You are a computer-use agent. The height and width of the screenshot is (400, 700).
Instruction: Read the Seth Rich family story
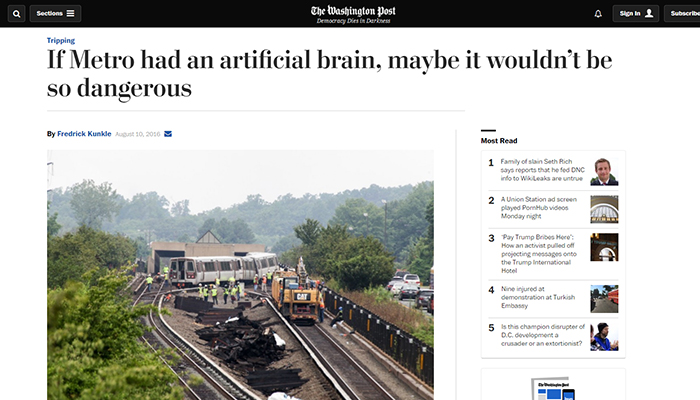pos(541,171)
